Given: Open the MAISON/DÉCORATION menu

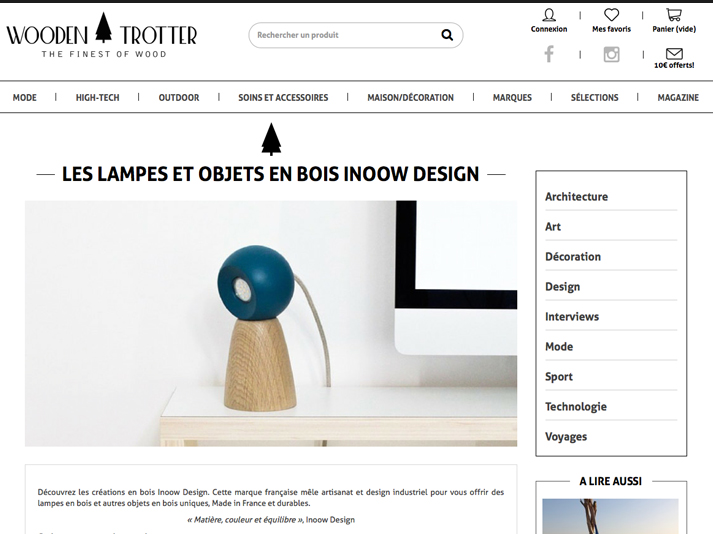Looking at the screenshot, I should [x=410, y=97].
